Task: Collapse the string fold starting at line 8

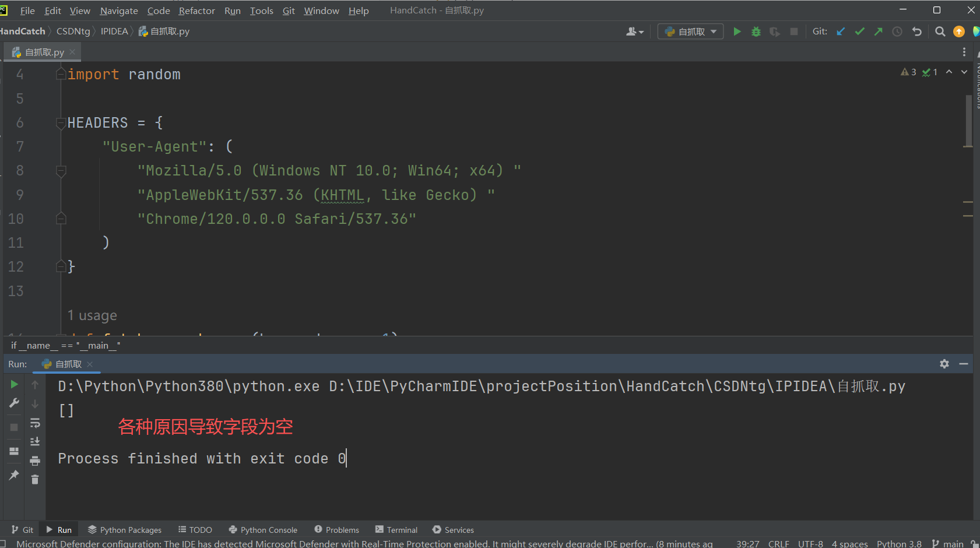Action: (61, 171)
